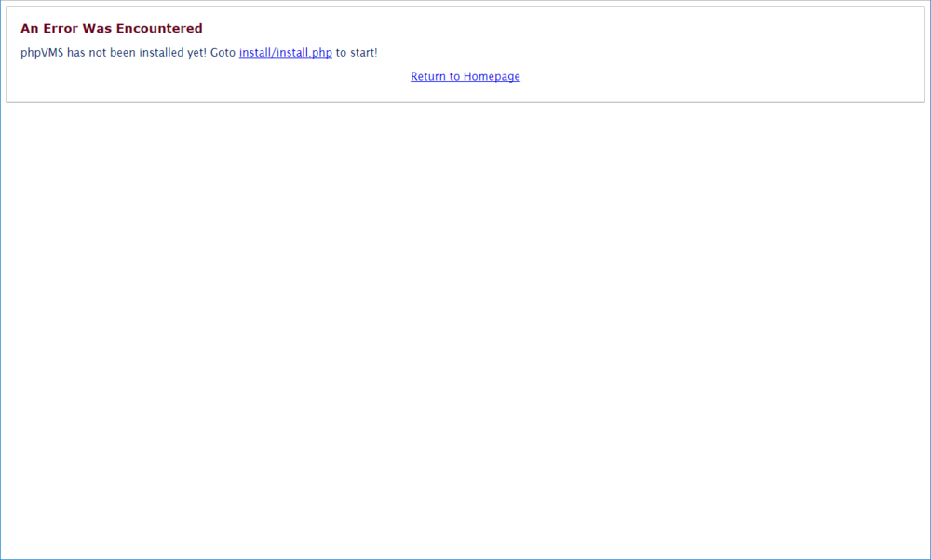Click the word 'Goto' before the install link

coord(223,53)
